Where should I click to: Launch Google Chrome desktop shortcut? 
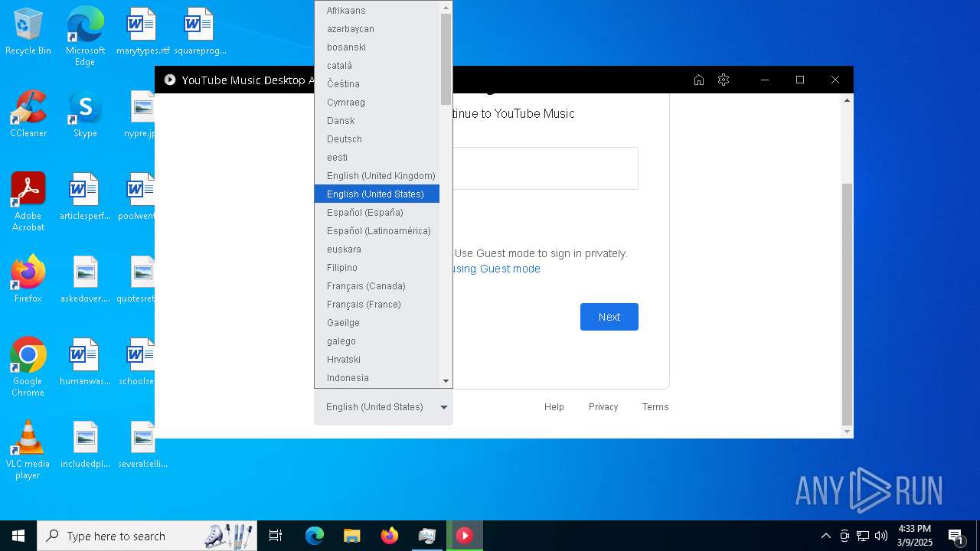click(x=28, y=367)
